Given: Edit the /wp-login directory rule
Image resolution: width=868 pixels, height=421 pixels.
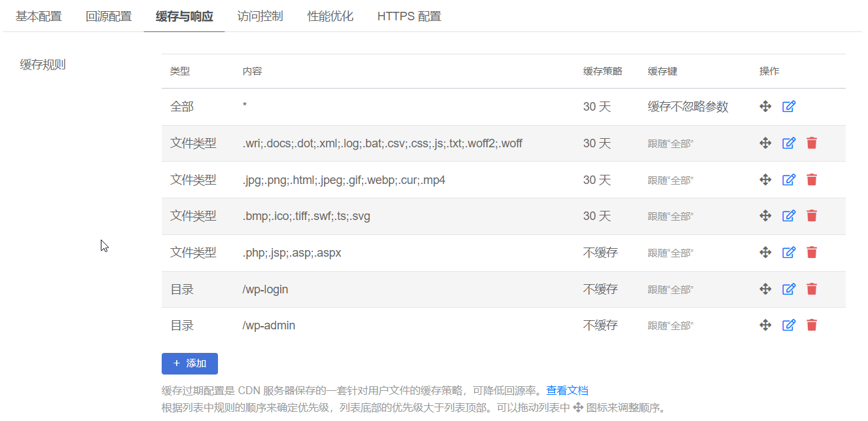Looking at the screenshot, I should (789, 289).
